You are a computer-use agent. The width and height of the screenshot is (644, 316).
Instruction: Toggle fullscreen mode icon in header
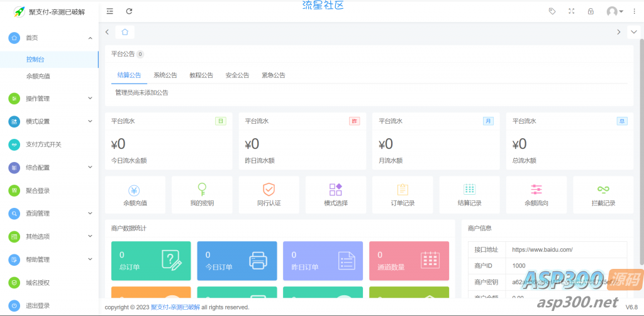571,11
